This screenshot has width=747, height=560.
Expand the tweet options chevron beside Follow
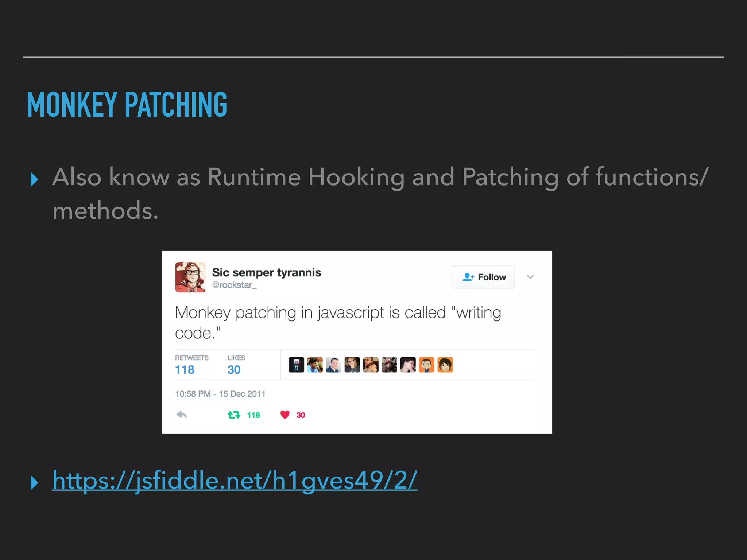point(530,277)
